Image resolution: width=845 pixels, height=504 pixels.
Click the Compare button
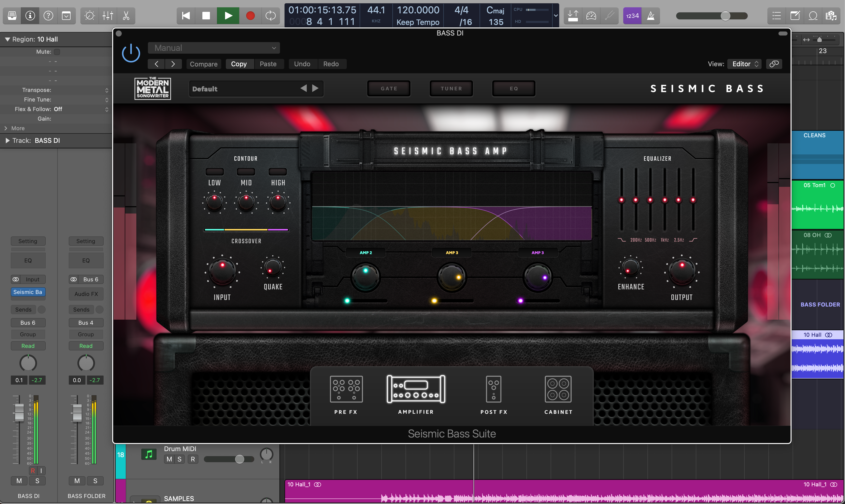(204, 64)
